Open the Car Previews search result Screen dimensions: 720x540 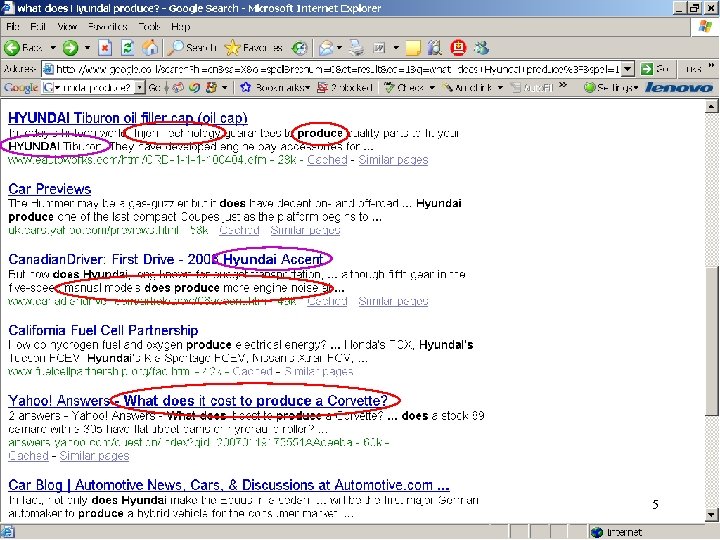tap(50, 189)
